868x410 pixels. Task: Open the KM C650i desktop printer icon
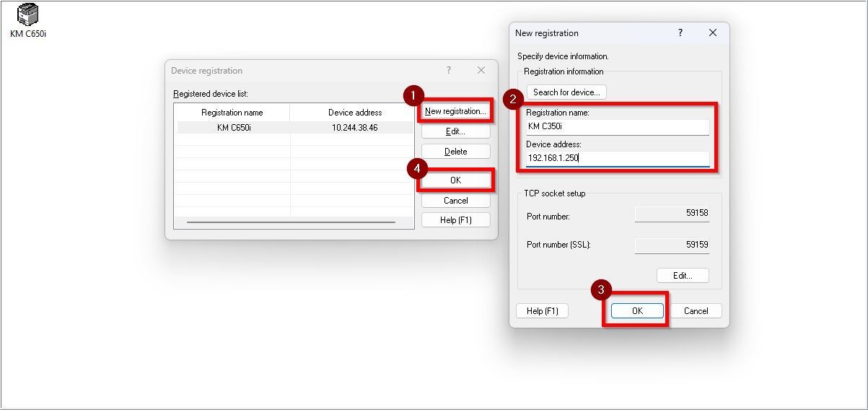click(27, 16)
